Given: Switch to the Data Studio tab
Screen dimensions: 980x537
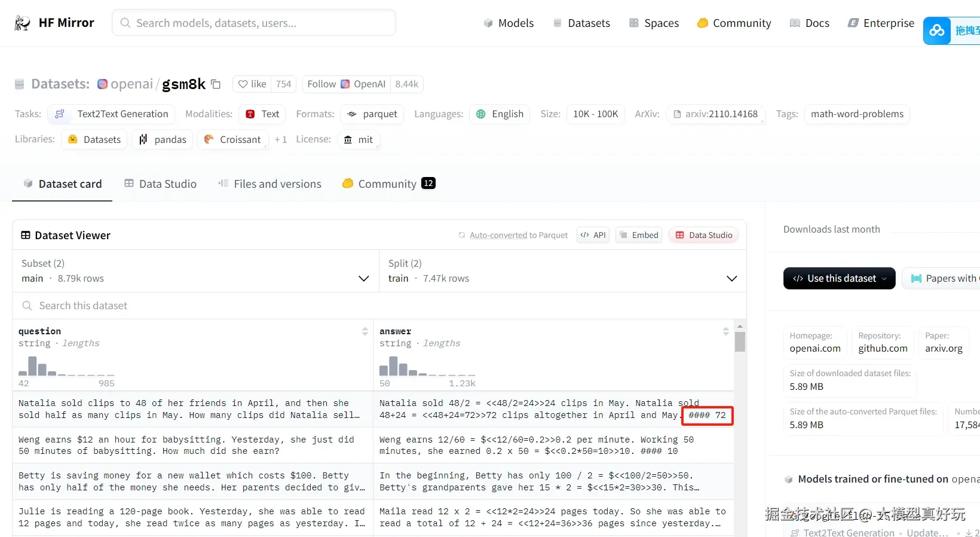Looking at the screenshot, I should [x=160, y=184].
